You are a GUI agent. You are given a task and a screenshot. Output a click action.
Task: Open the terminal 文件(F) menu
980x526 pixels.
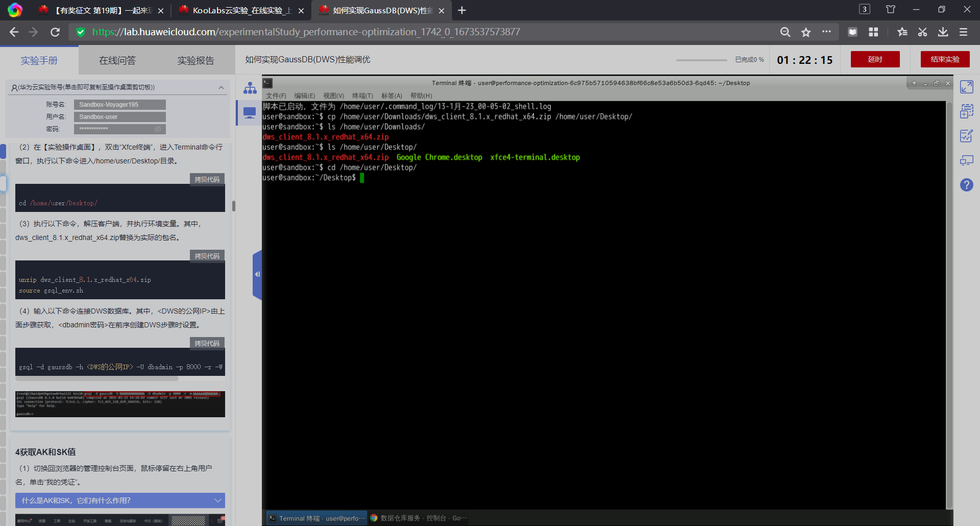point(276,96)
